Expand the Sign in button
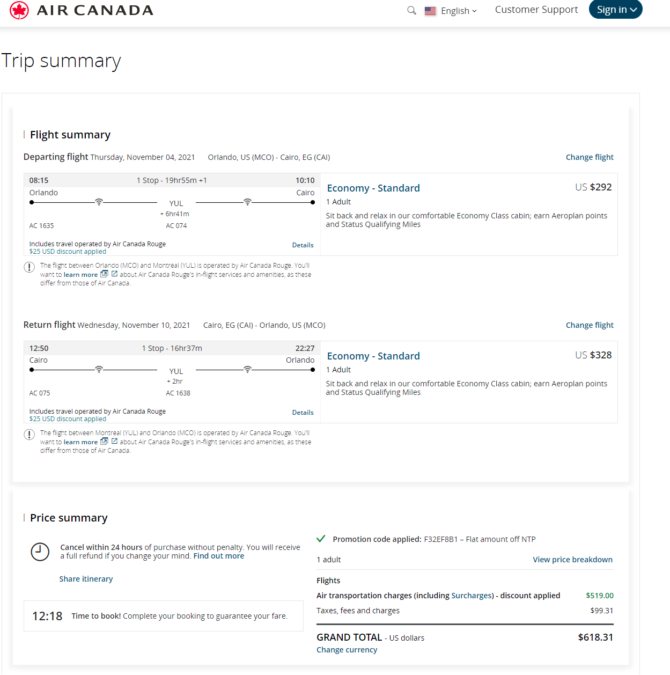This screenshot has width=670, height=675. [616, 9]
